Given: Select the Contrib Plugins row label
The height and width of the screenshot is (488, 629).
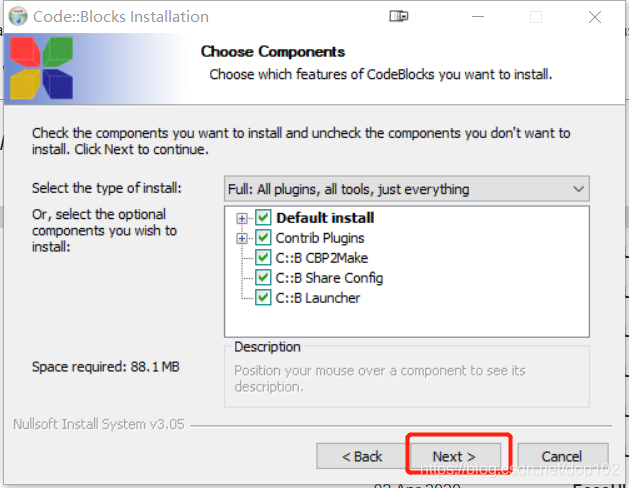Looking at the screenshot, I should [x=320, y=238].
